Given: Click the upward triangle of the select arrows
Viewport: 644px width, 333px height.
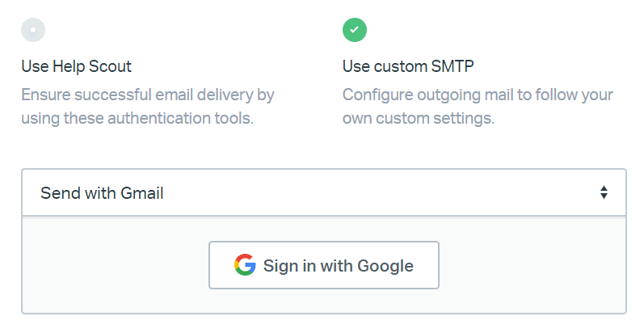Looking at the screenshot, I should pyautogui.click(x=603, y=188).
